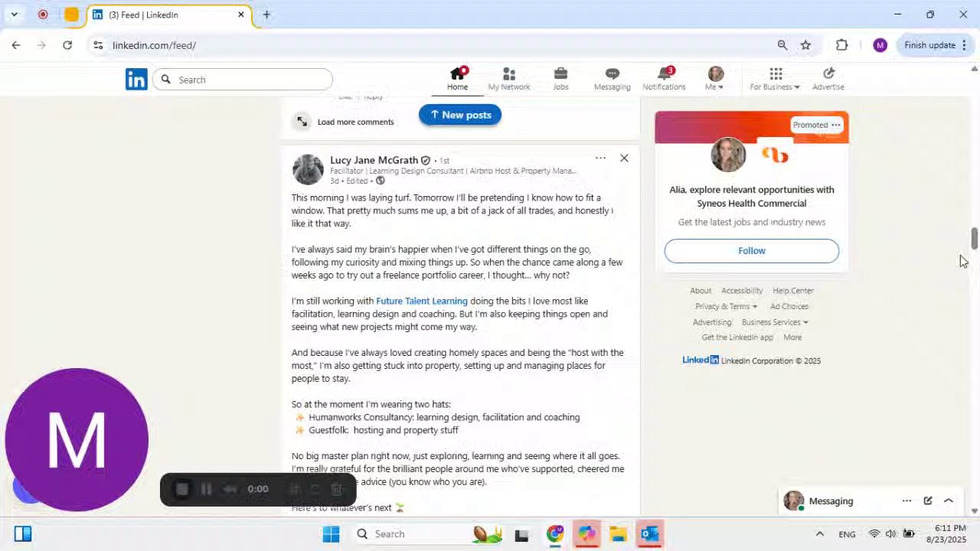Open the widgets panel icon
The height and width of the screenshot is (551, 980).
22,534
